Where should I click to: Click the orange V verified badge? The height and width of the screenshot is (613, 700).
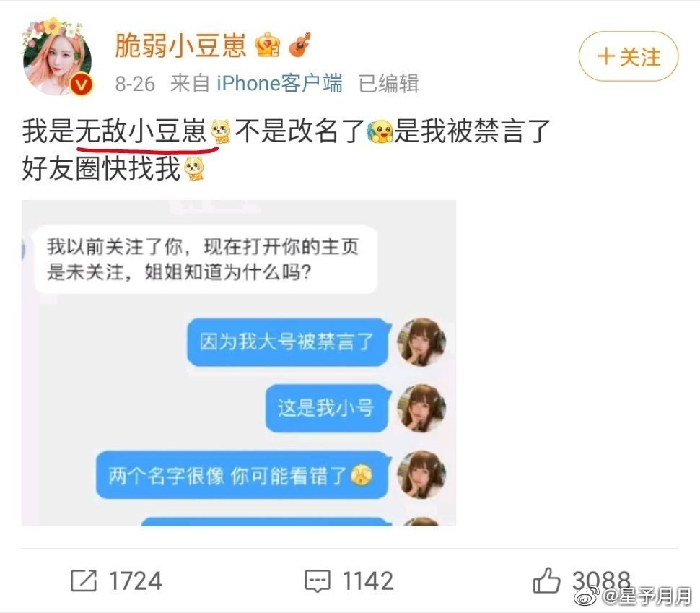tap(82, 84)
